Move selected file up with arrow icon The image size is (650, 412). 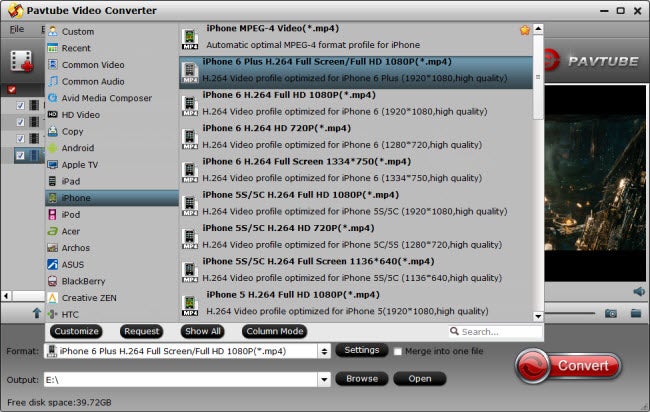pos(36,313)
